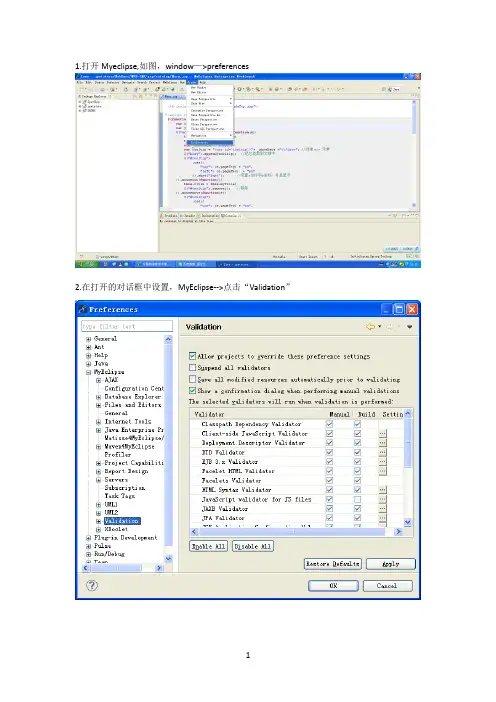The height and width of the screenshot is (702, 496).
Task: Open the view menu triangle in Validation header
Action: (409, 327)
